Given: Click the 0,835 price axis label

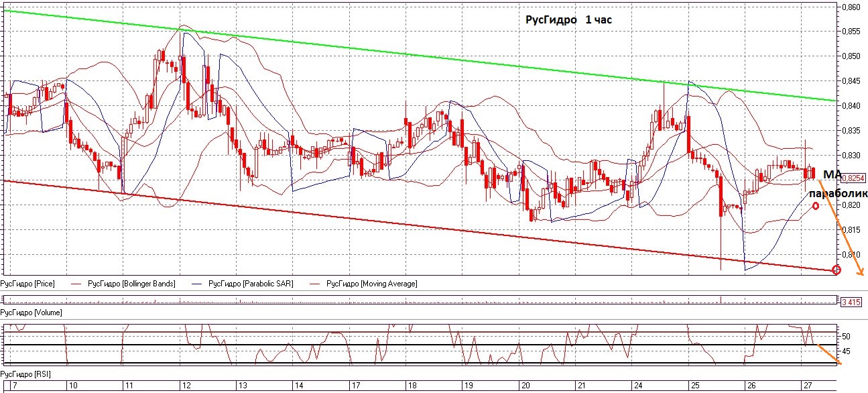Looking at the screenshot, I should pyautogui.click(x=851, y=131).
